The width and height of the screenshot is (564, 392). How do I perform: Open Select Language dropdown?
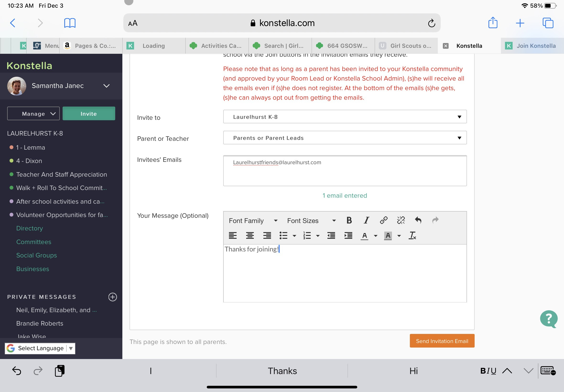pyautogui.click(x=40, y=348)
